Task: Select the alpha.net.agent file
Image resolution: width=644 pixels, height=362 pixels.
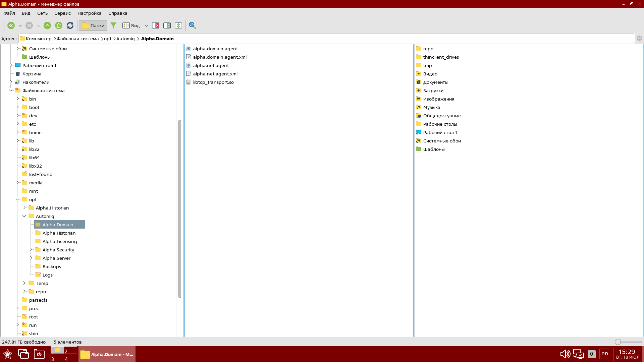Action: click(x=208, y=65)
